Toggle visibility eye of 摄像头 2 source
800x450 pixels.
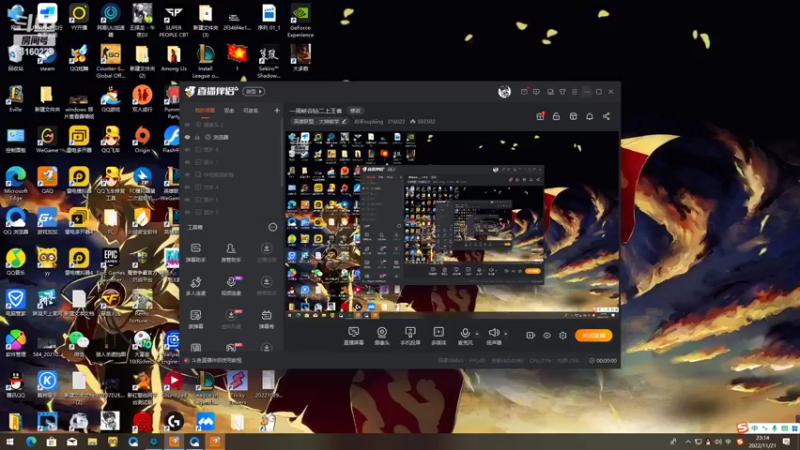(x=187, y=124)
